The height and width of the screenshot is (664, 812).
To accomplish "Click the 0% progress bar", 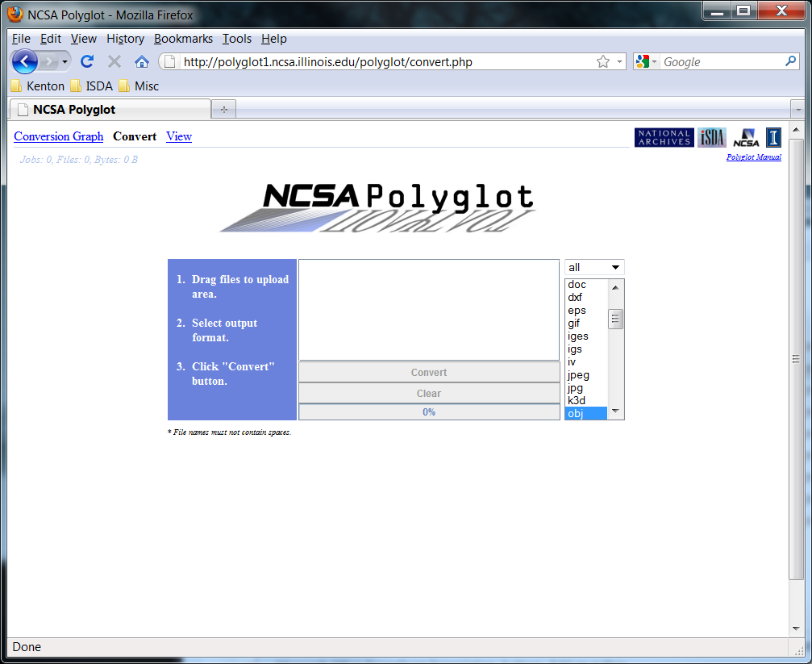I will tap(429, 412).
